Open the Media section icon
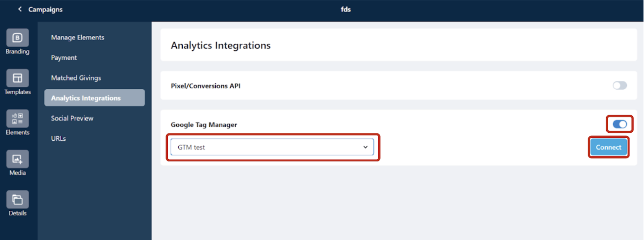 17,159
